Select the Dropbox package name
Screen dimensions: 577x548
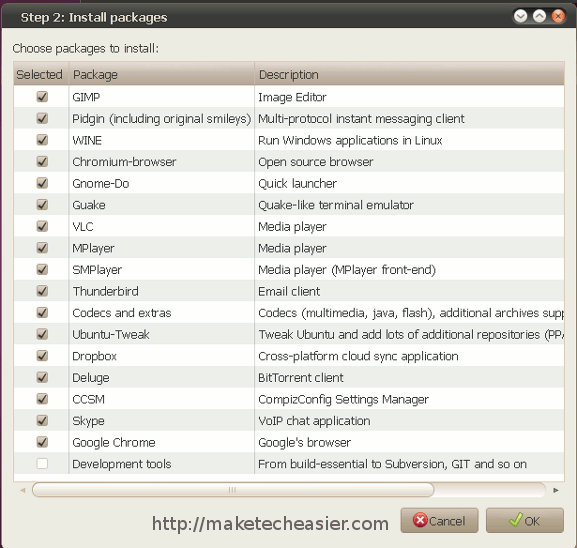(x=95, y=356)
